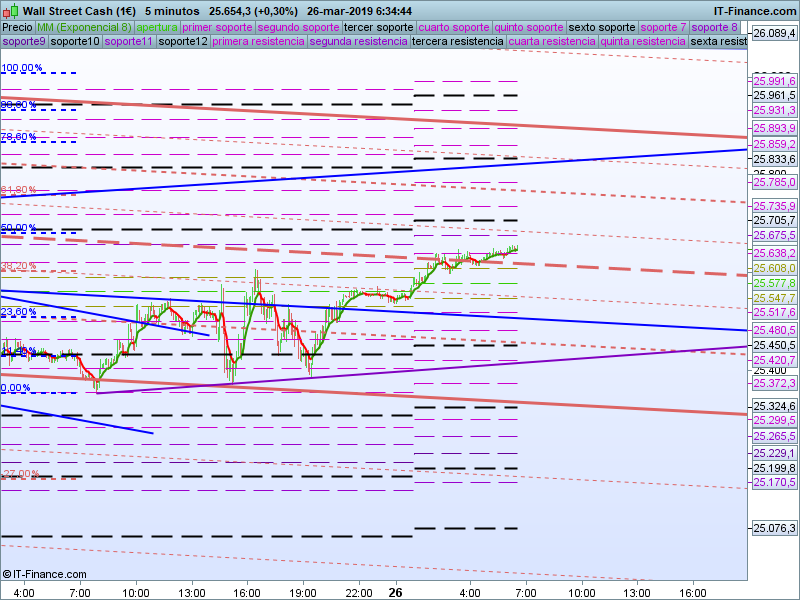The image size is (800, 600).
Task: Click the 25.638,2 price axis label
Action: pyautogui.click(x=774, y=253)
